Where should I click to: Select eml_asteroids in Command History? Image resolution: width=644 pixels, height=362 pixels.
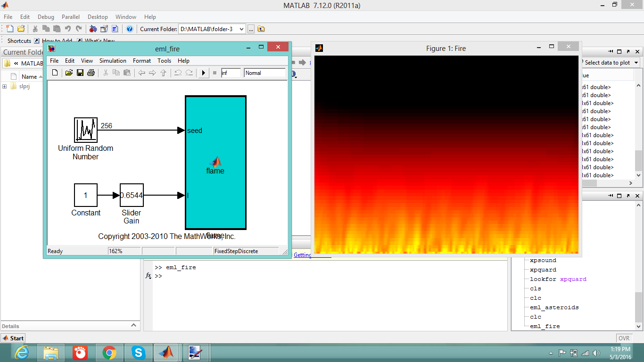click(554, 307)
